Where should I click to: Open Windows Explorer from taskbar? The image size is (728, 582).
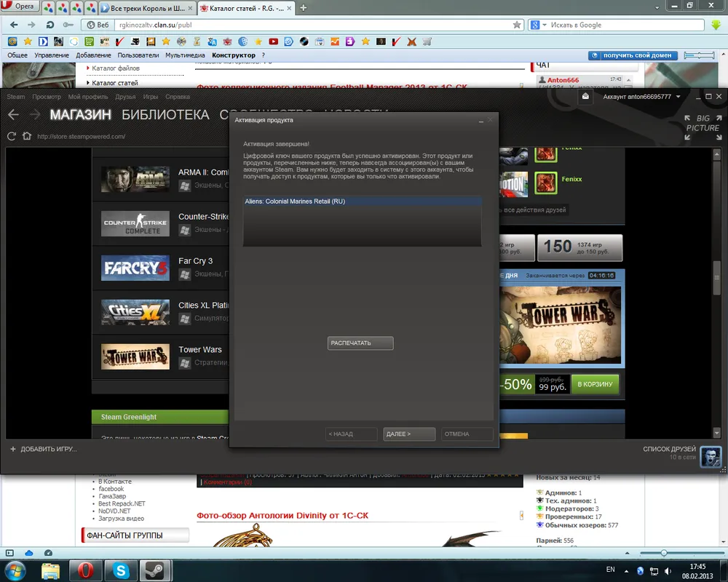(x=51, y=571)
